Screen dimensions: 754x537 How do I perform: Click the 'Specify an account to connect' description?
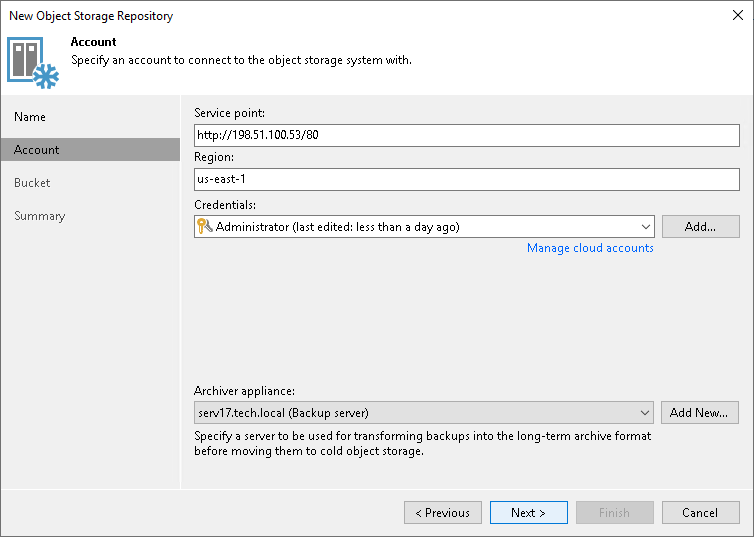point(241,60)
